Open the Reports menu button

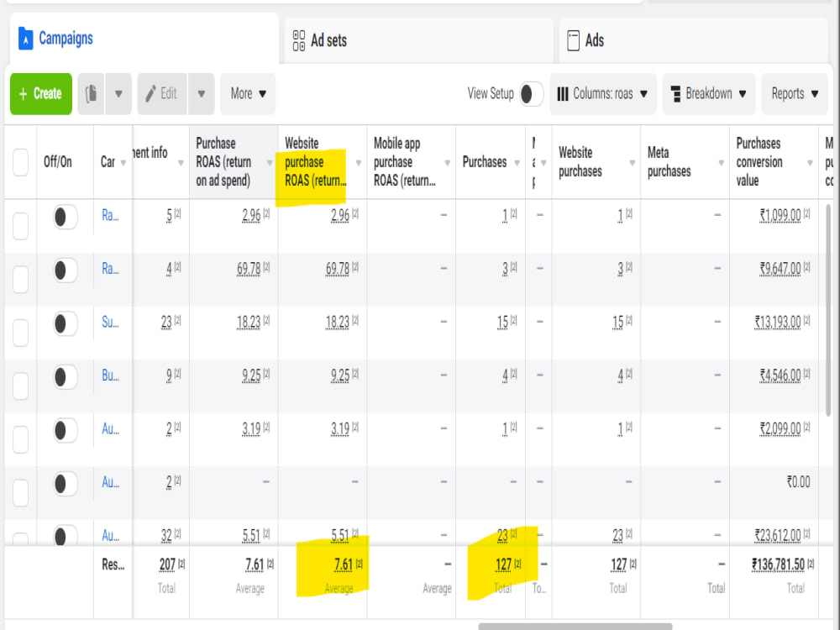794,94
